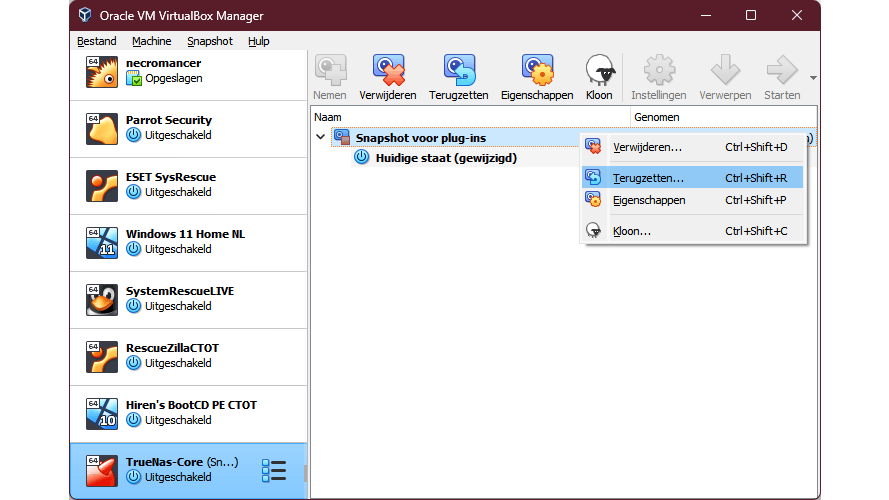The image size is (889, 500).
Task: Click the Terugzetten toolbar icon
Action: (459, 70)
